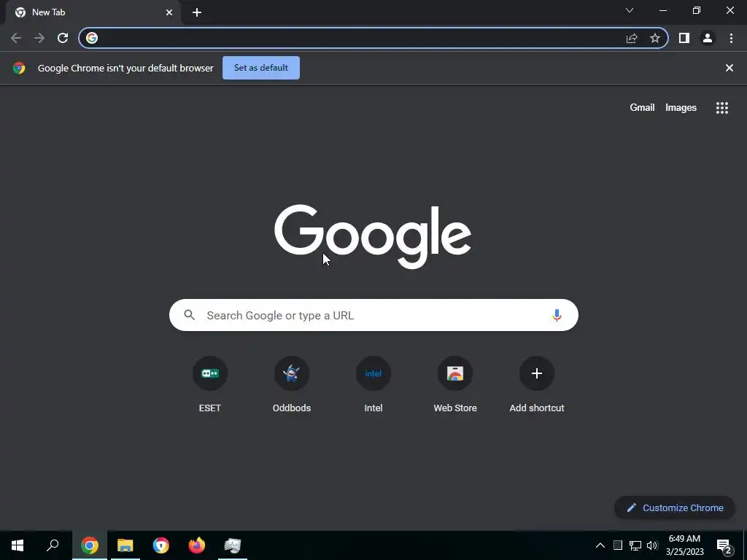Click the magnifier icon in the search box

190,315
